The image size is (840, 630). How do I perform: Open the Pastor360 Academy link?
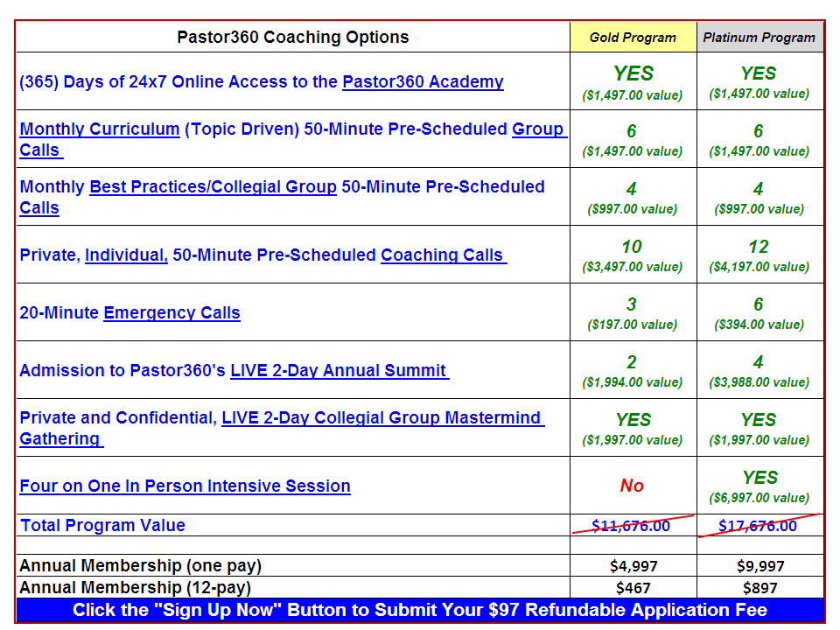423,81
